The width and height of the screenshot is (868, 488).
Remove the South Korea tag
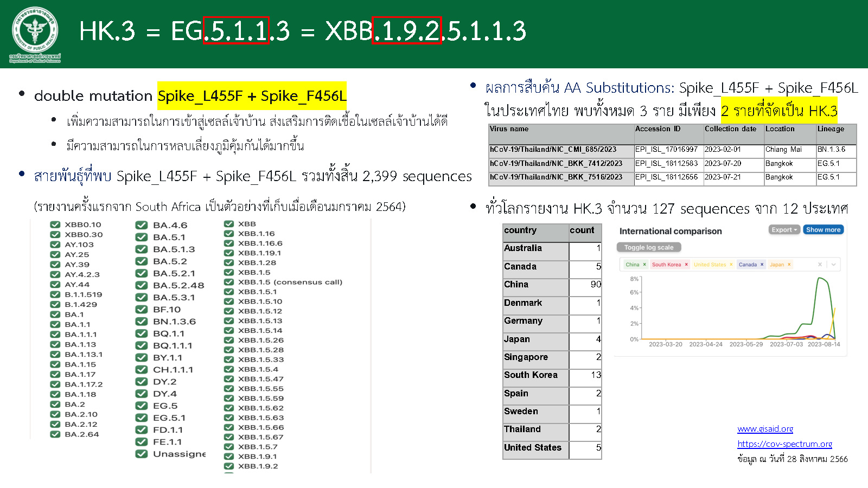click(686, 265)
